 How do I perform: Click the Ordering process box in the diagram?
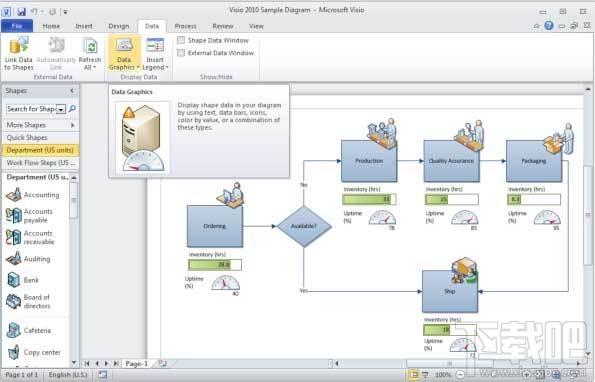point(215,226)
